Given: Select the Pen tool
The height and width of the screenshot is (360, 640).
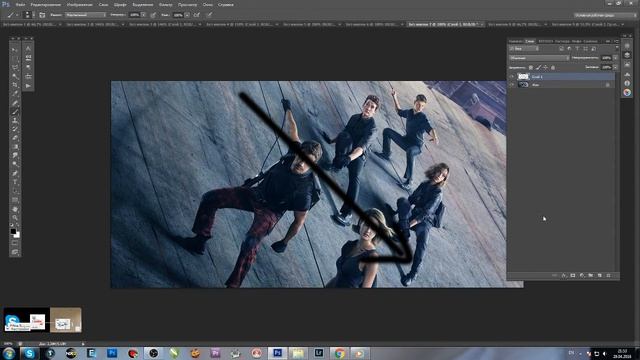Looking at the screenshot, I should pos(15,173).
